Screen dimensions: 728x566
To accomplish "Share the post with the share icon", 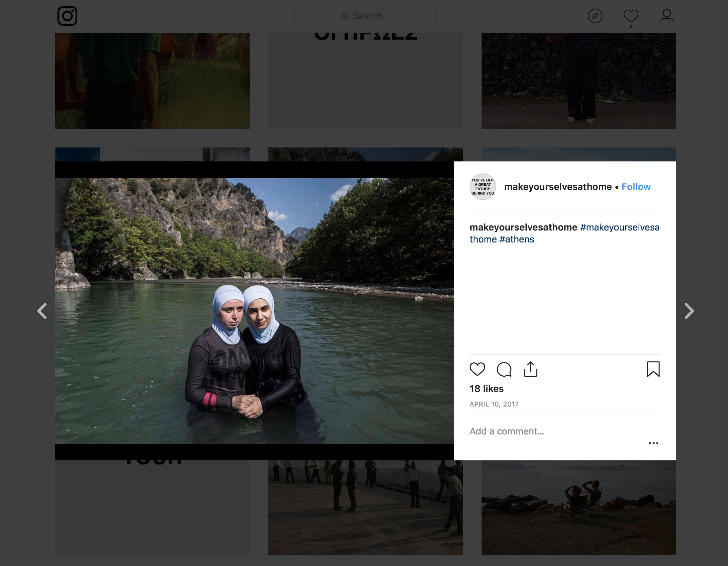I will tap(530, 369).
